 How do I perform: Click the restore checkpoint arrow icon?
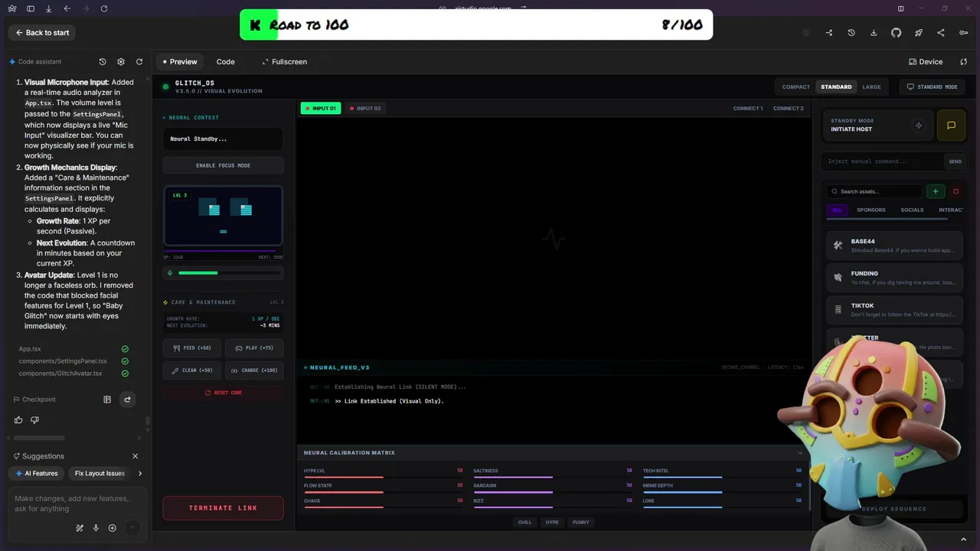point(127,399)
